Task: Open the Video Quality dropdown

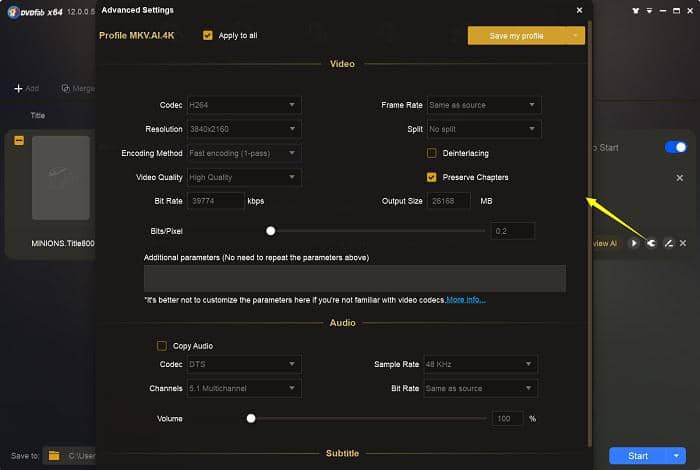Action: [x=244, y=177]
